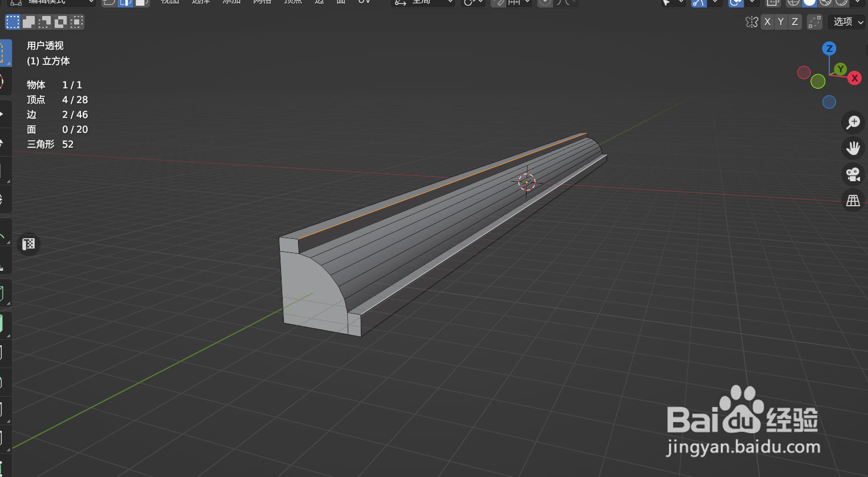
Task: Select the 3D cursor tool in left toolbar
Action: (x=5, y=81)
